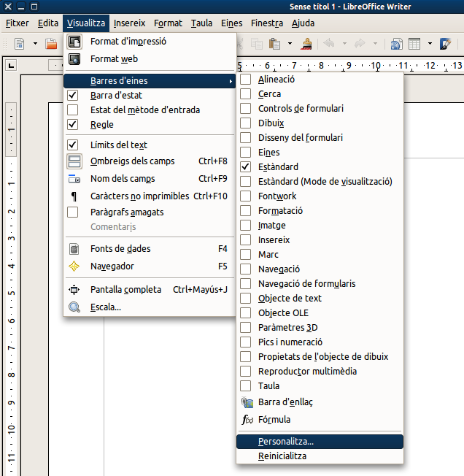Open the Paste dropdown arrow
The height and width of the screenshot is (476, 464).
290,44
